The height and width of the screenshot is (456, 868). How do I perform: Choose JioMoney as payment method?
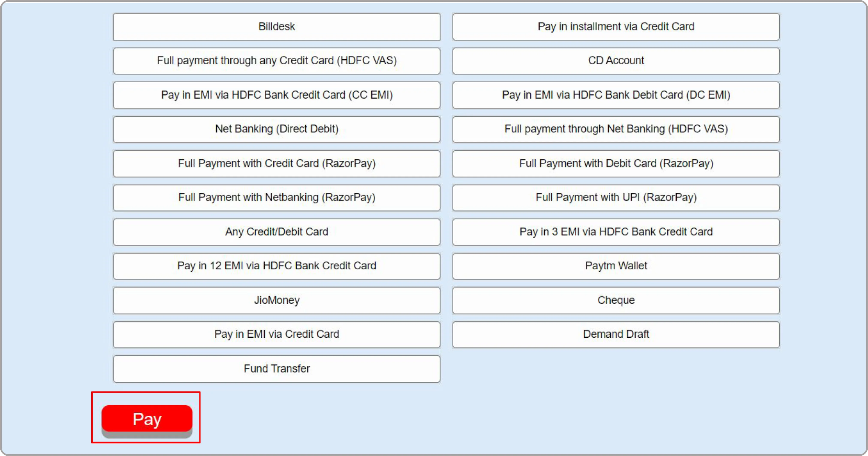277,300
